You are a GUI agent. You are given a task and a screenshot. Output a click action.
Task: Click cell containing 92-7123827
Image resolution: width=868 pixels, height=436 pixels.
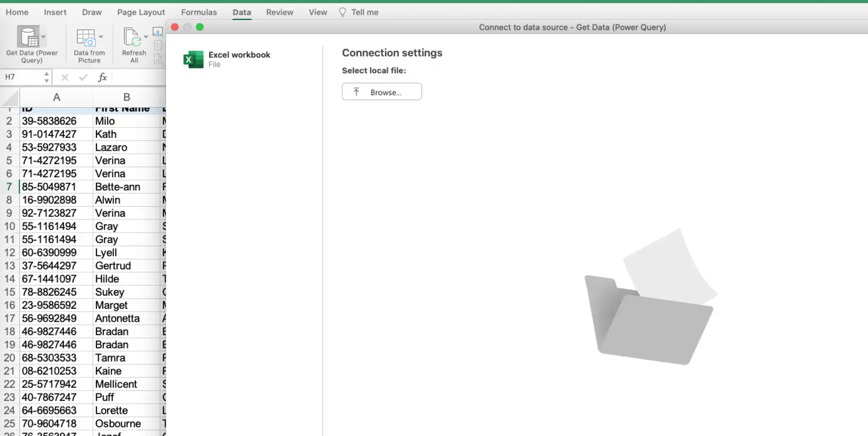[56, 213]
